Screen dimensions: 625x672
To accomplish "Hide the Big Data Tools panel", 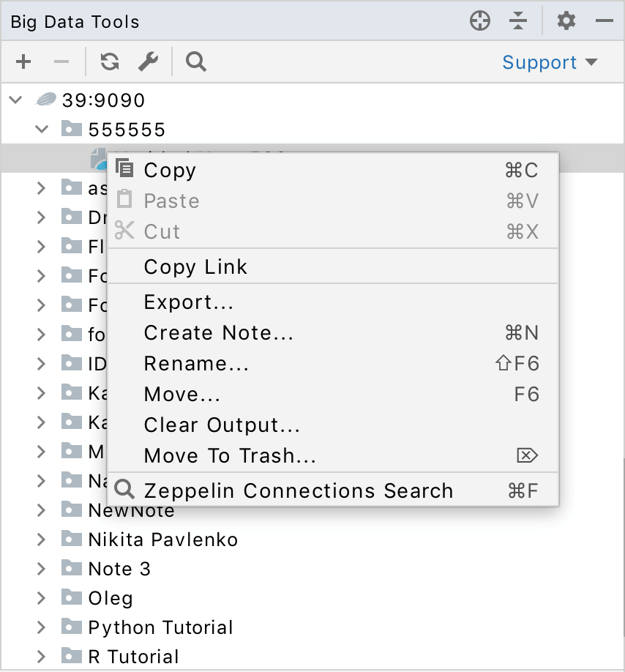I will (x=605, y=21).
